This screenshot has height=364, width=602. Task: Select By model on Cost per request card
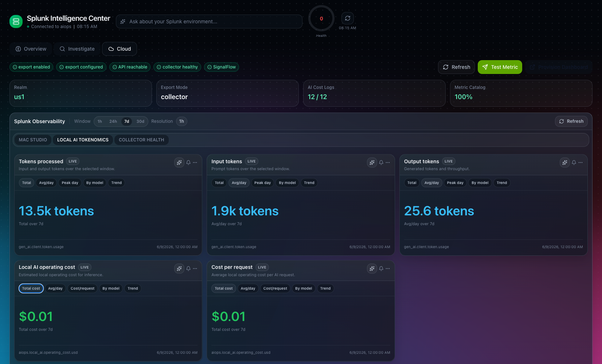point(304,289)
